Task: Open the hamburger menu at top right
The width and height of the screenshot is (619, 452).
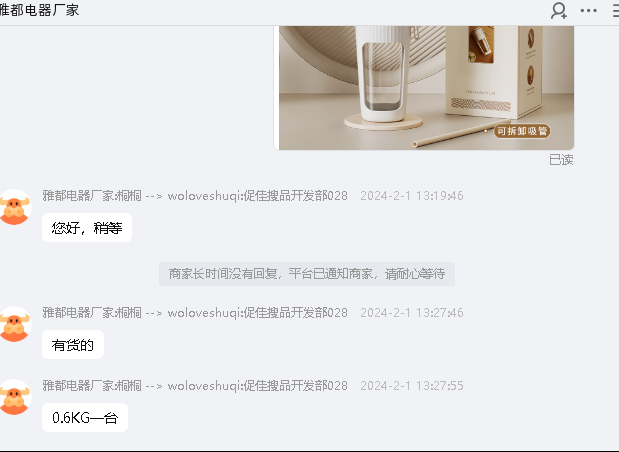Action: click(615, 11)
